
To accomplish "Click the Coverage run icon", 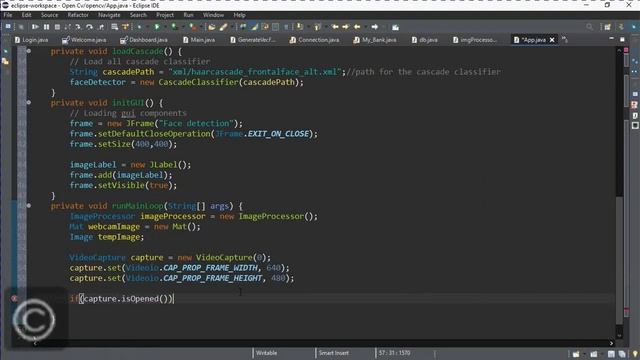I will tap(174, 27).
